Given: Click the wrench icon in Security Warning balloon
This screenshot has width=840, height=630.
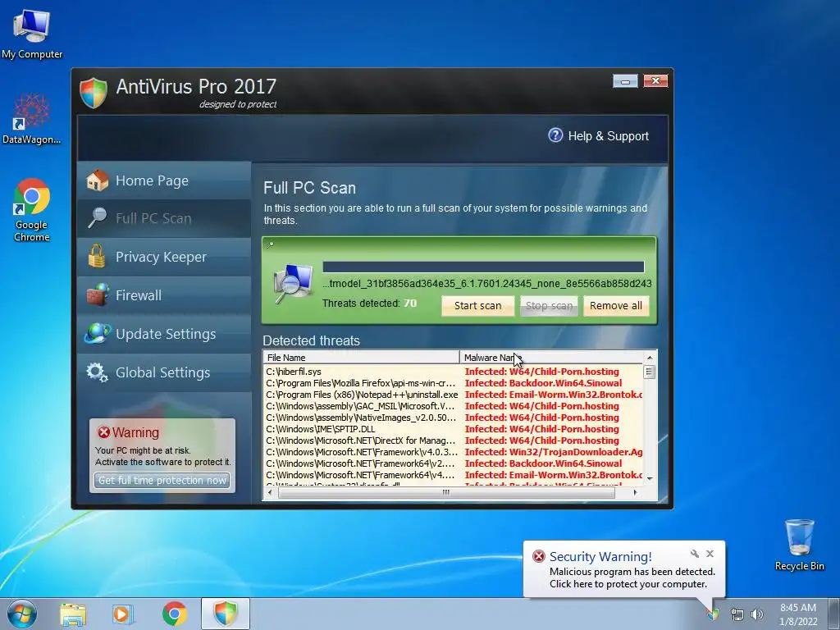Looking at the screenshot, I should click(694, 554).
